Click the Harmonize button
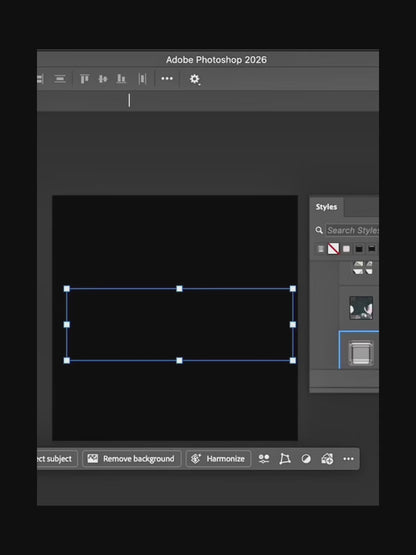This screenshot has width=416, height=555. click(x=218, y=459)
